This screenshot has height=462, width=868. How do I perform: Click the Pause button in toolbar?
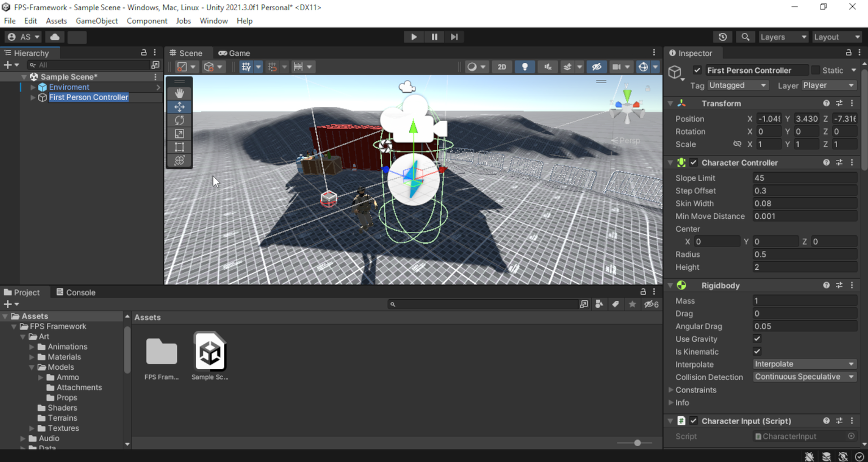pos(434,37)
